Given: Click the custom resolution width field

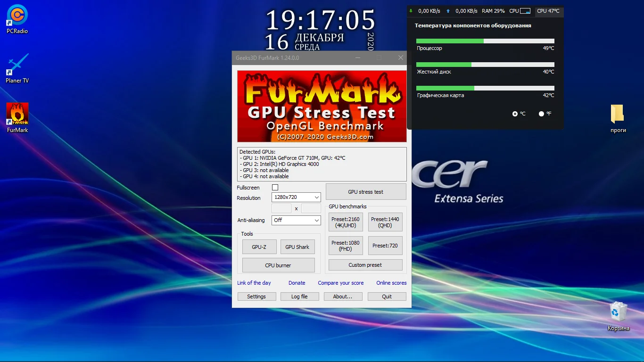Looking at the screenshot, I should (282, 208).
